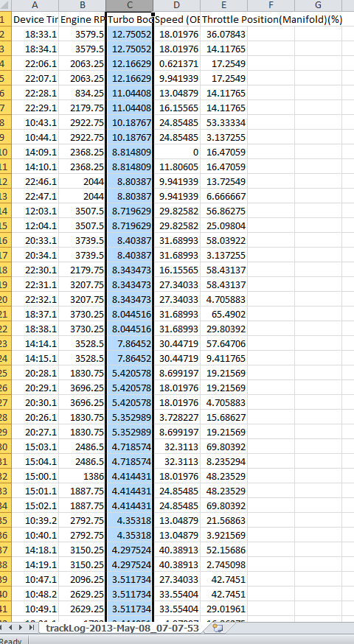Click the 7.86452 cell in row 23

point(130,344)
